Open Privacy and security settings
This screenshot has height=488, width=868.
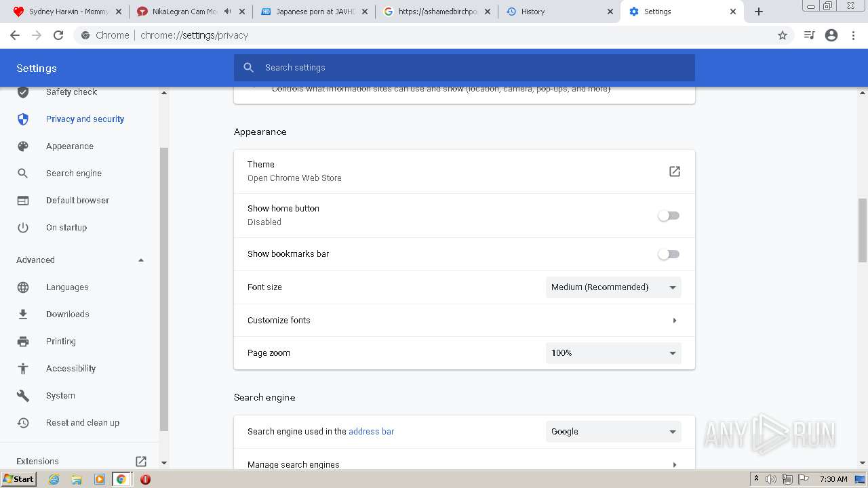click(85, 119)
